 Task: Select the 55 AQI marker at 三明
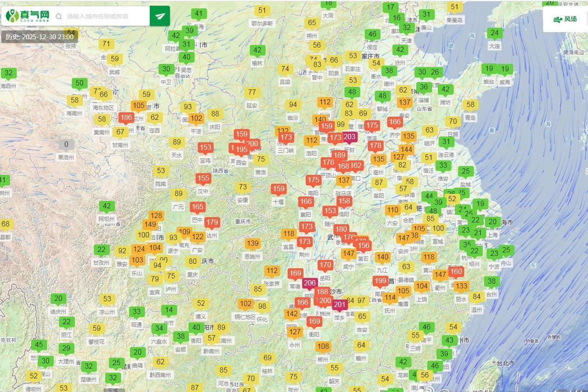tap(415, 335)
